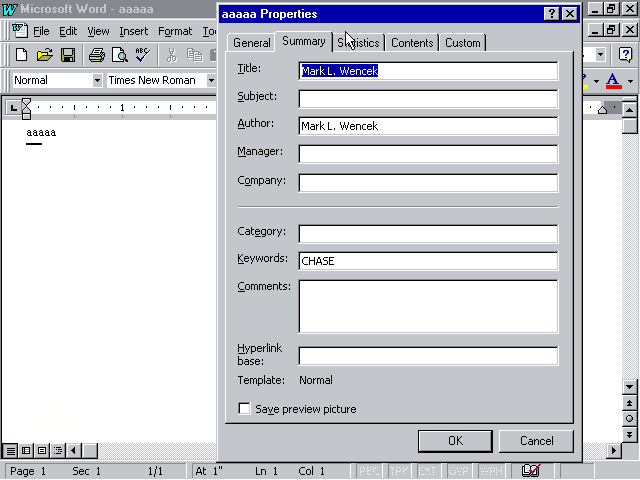Click the Copy icon in Word toolbar
Screen dimensions: 640x480
tap(195, 55)
